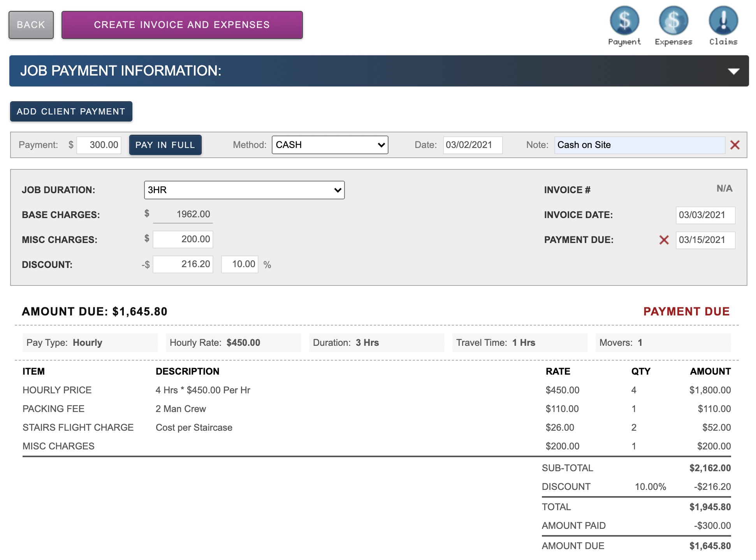Clear the payment due date
The image size is (756, 560).
(664, 240)
